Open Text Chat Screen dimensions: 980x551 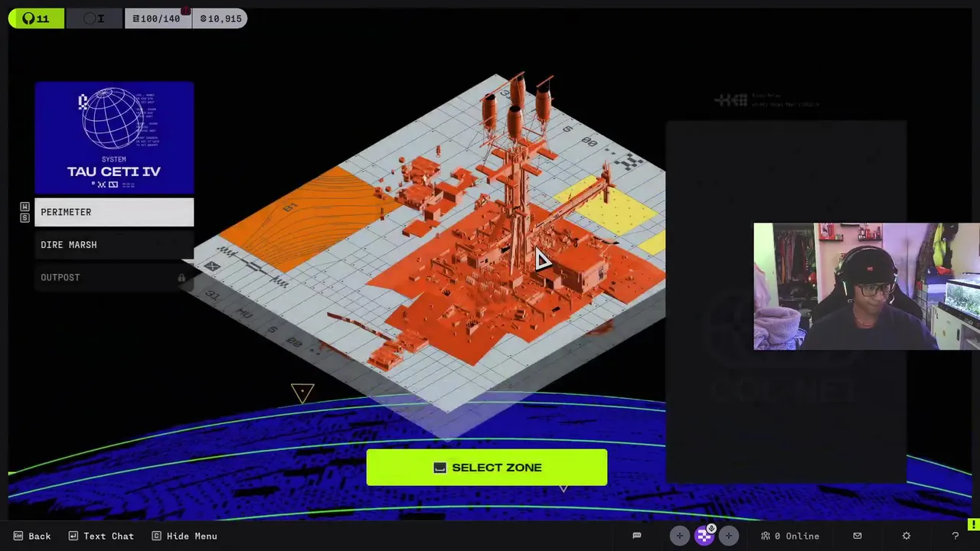tap(100, 536)
